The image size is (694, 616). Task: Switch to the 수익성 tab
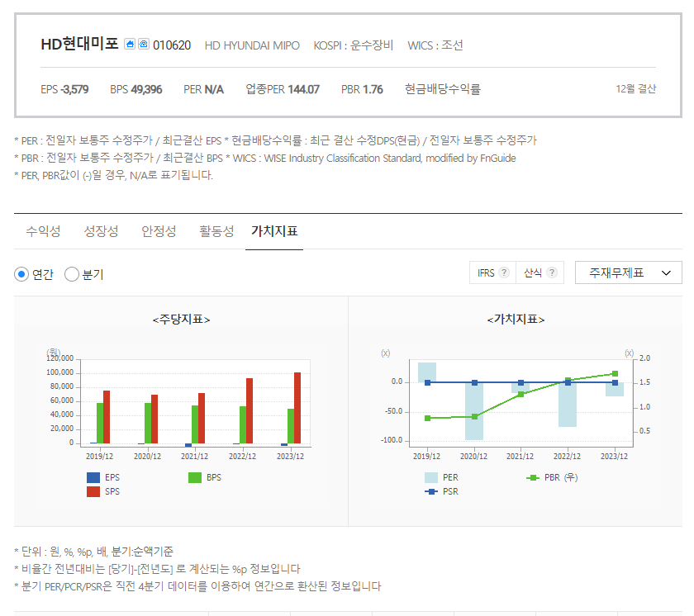click(43, 231)
